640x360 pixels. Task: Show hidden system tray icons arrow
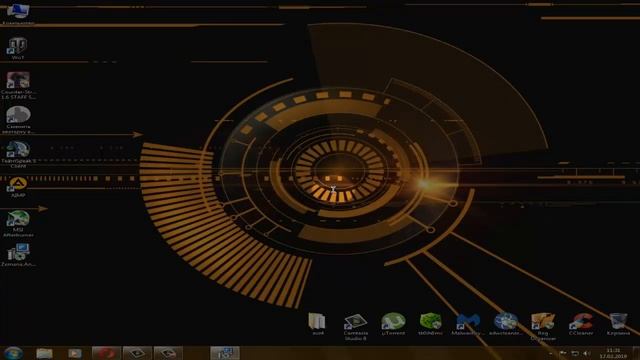tap(551, 353)
